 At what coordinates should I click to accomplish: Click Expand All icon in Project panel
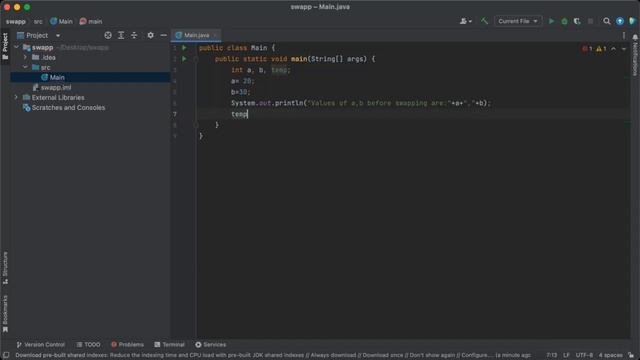coord(121,36)
